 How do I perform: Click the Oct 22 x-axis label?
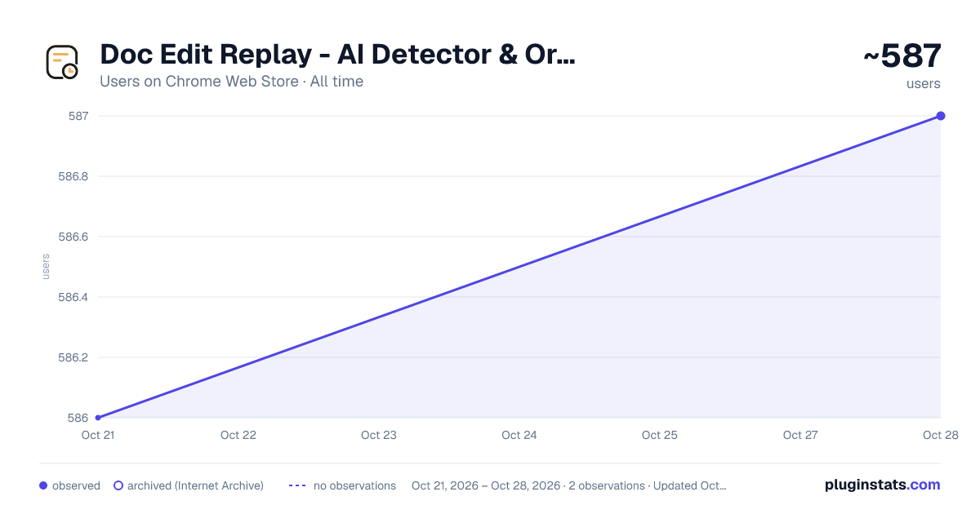pos(238,436)
